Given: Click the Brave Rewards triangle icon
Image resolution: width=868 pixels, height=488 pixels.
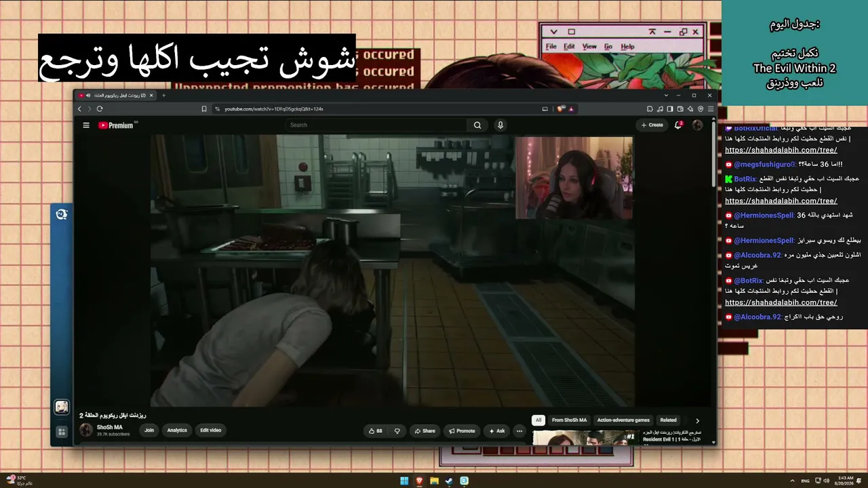Looking at the screenshot, I should pos(571,109).
